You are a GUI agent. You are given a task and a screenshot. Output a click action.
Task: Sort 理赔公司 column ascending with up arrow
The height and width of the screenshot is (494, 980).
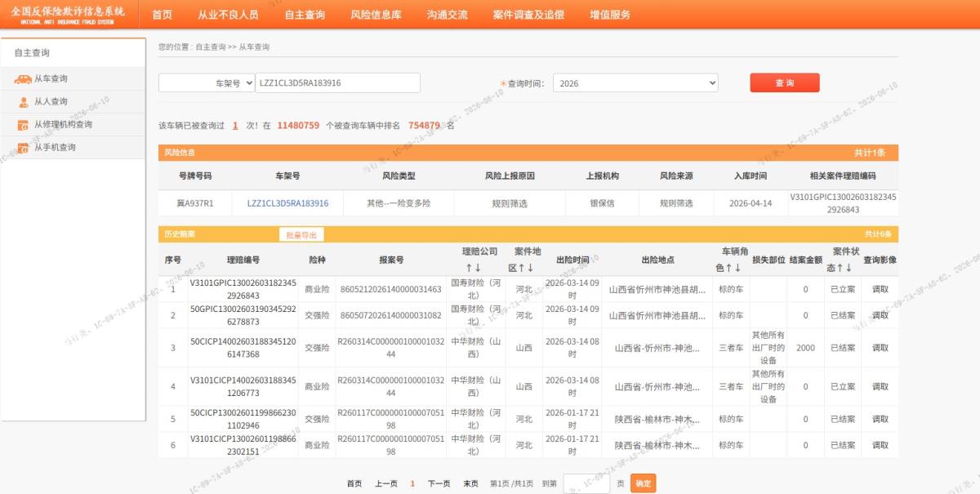tap(470, 268)
